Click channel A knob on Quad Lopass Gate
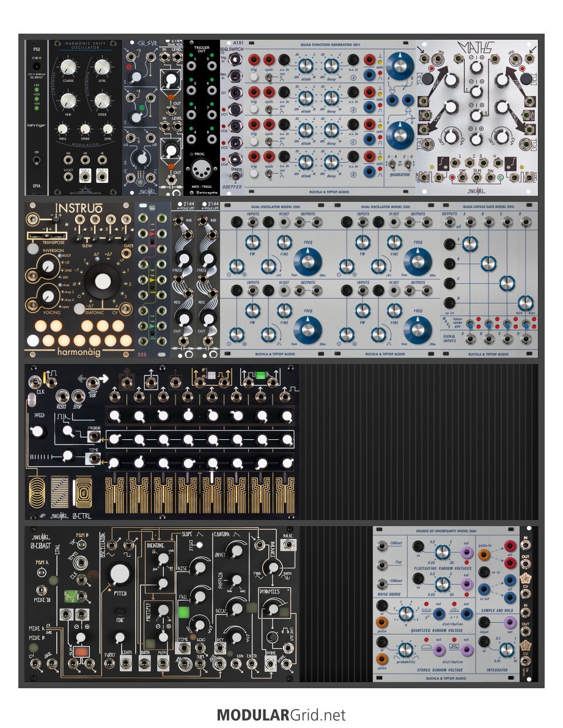The width and height of the screenshot is (563, 728). [470, 243]
